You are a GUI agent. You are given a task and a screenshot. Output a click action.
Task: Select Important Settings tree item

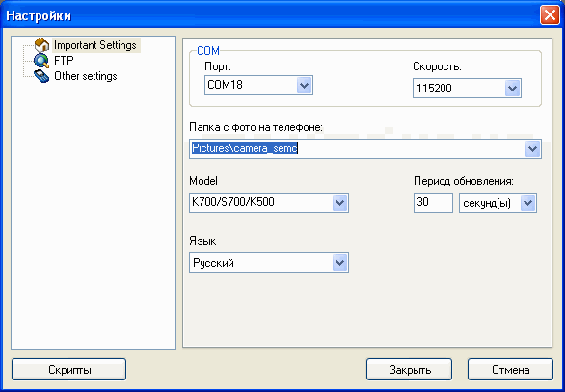tap(95, 45)
